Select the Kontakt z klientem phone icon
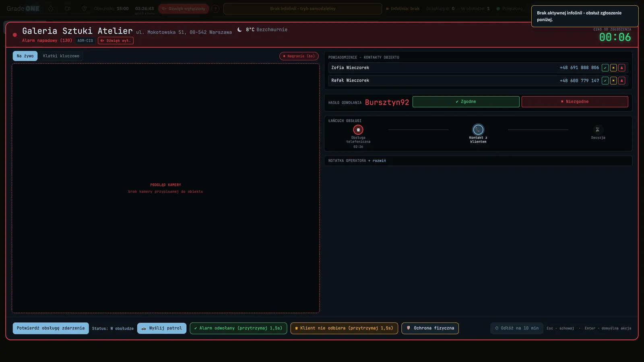This screenshot has width=644, height=362. click(478, 130)
